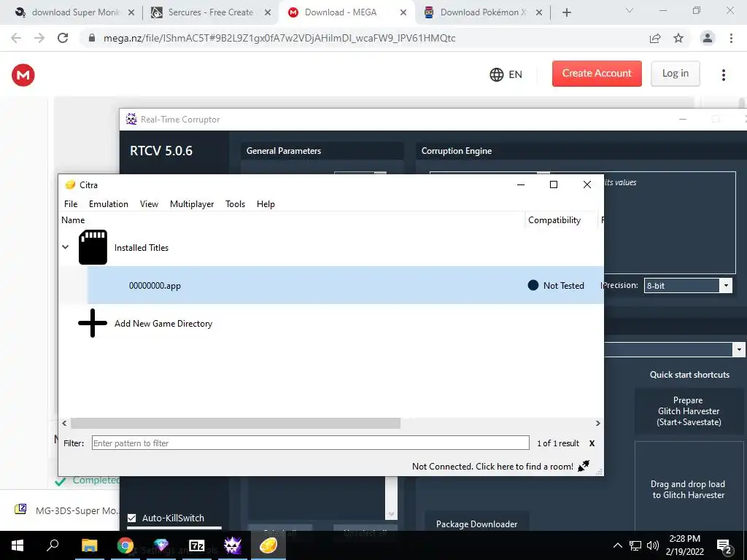
Task: Show hidden system tray icons
Action: tap(617, 545)
